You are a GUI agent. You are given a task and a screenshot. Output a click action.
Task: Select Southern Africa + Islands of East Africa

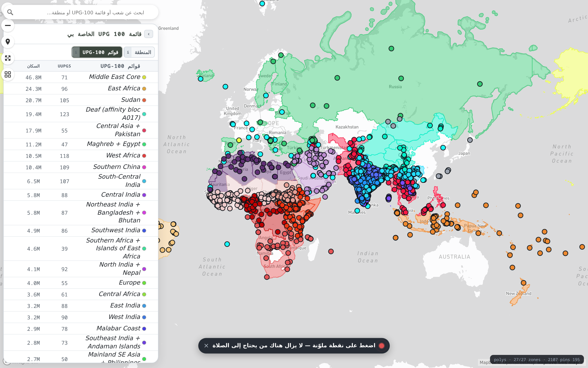click(x=81, y=248)
